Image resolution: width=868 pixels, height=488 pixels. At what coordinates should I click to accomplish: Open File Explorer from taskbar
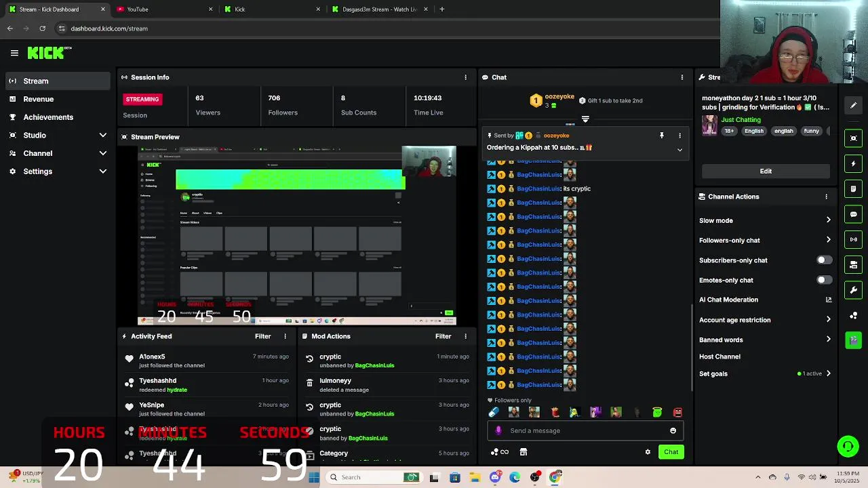coord(475,477)
